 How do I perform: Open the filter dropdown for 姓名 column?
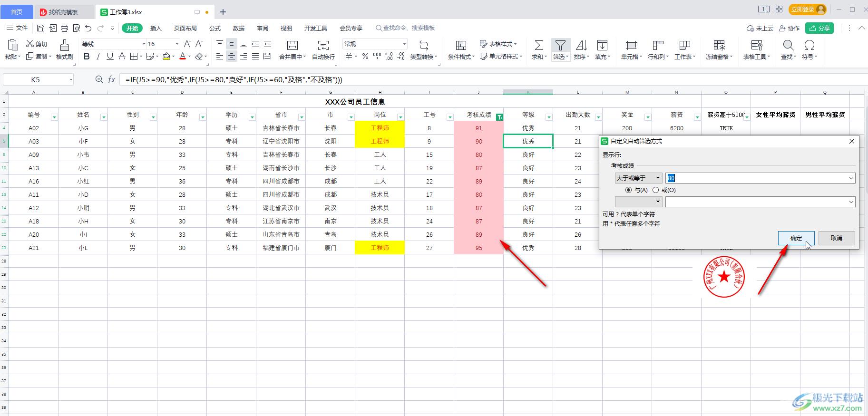(103, 117)
